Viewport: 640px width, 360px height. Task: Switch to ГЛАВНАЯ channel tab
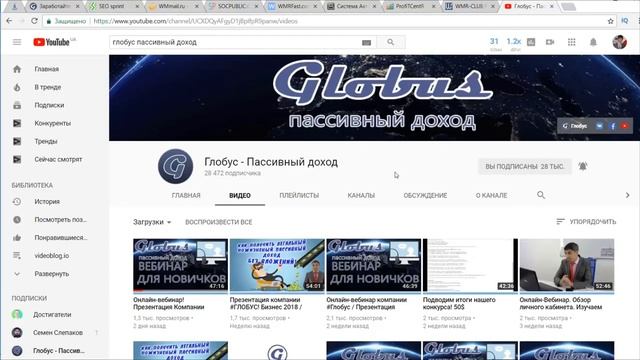(186, 196)
